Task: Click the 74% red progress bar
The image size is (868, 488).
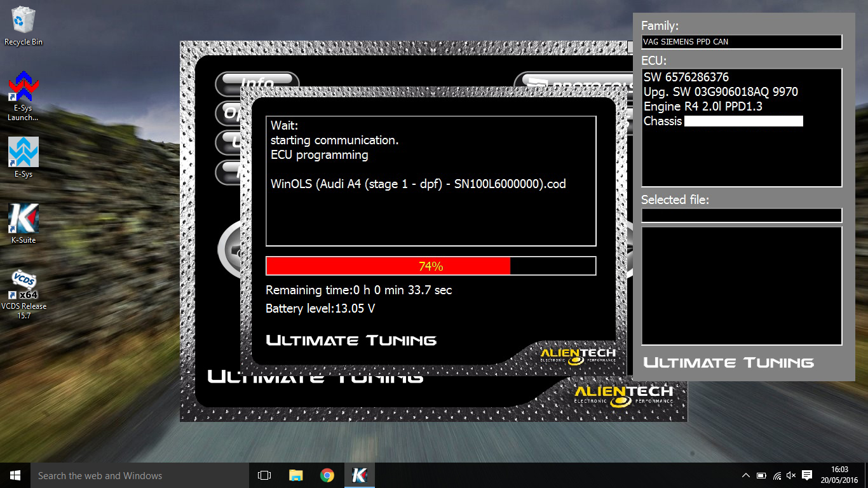Action: coord(430,266)
